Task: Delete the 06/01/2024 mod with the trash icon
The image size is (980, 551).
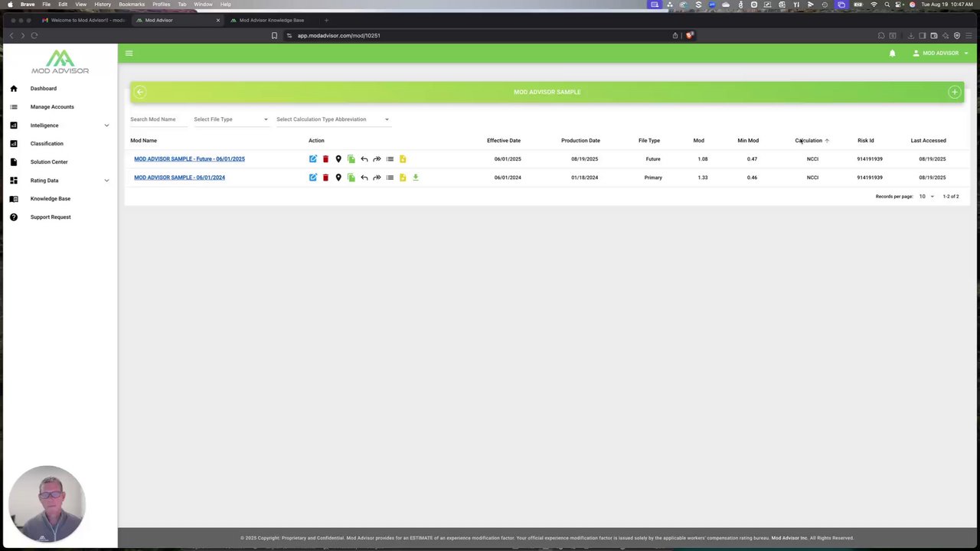Action: click(325, 178)
